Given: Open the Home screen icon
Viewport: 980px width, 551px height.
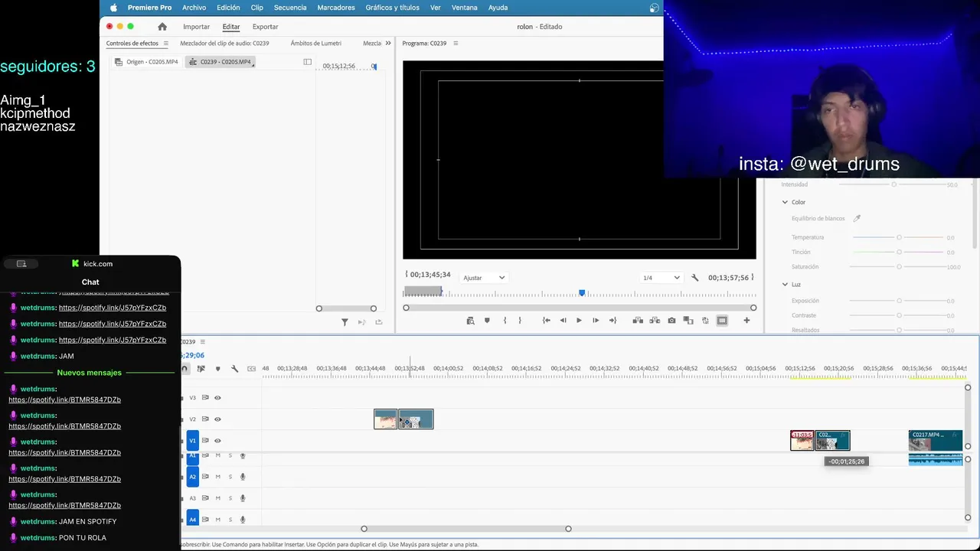Looking at the screenshot, I should pyautogui.click(x=162, y=27).
